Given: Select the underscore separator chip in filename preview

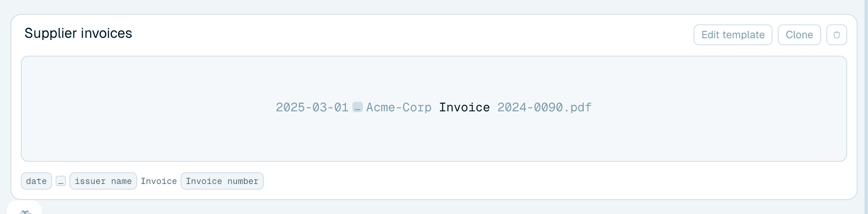Looking at the screenshot, I should click(x=357, y=107).
